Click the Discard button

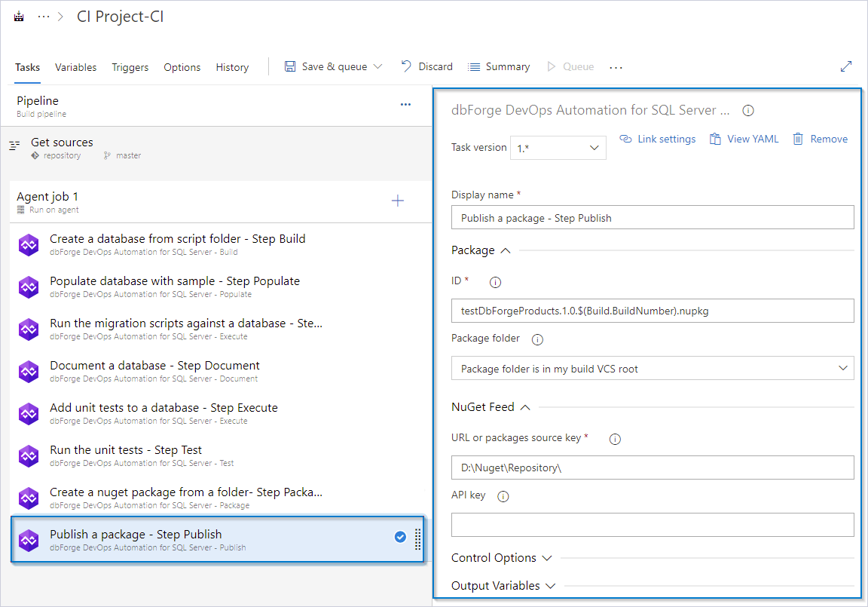pyautogui.click(x=426, y=66)
